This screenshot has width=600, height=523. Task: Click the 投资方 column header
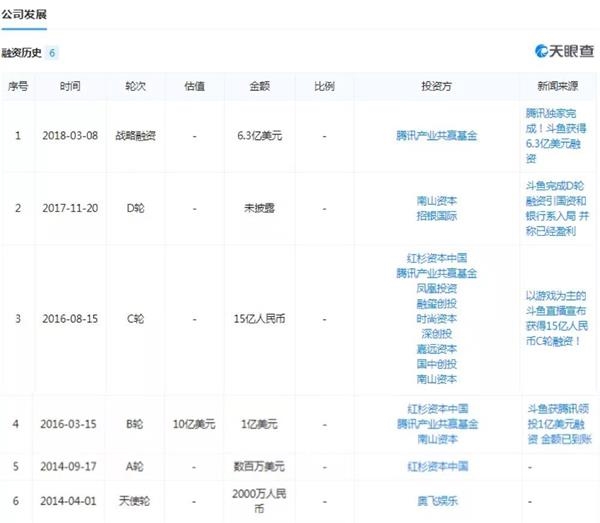pyautogui.click(x=437, y=87)
